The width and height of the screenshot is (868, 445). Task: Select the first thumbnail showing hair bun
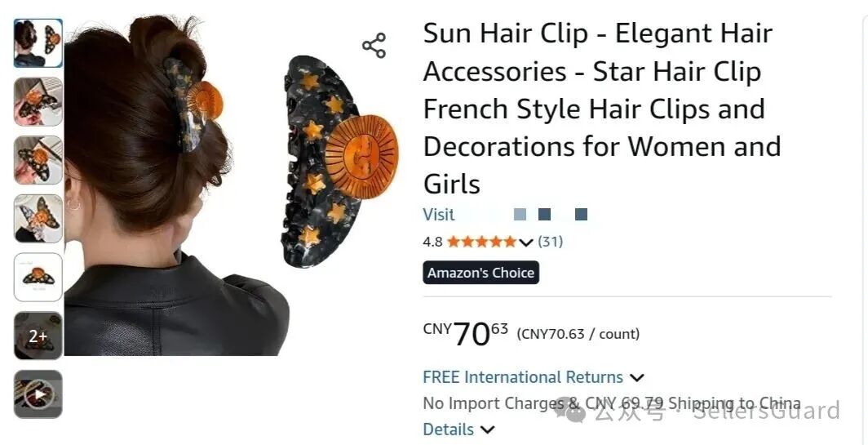tap(38, 43)
